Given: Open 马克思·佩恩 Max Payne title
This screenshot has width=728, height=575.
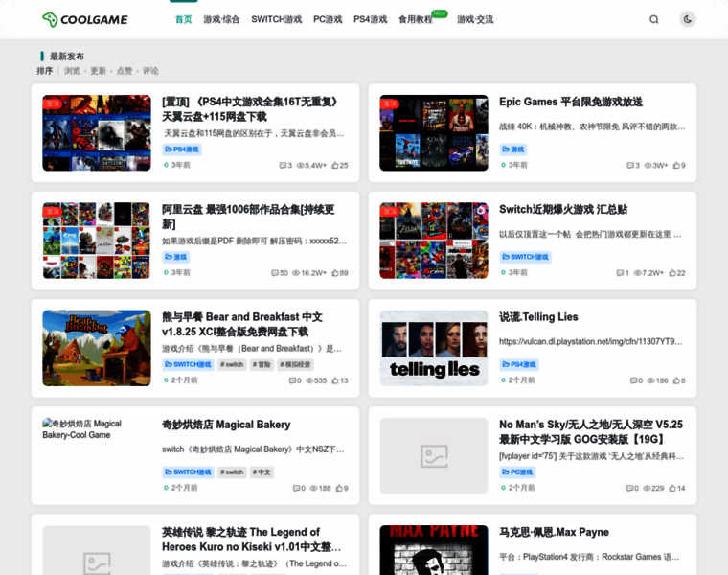Looking at the screenshot, I should click(x=554, y=532).
